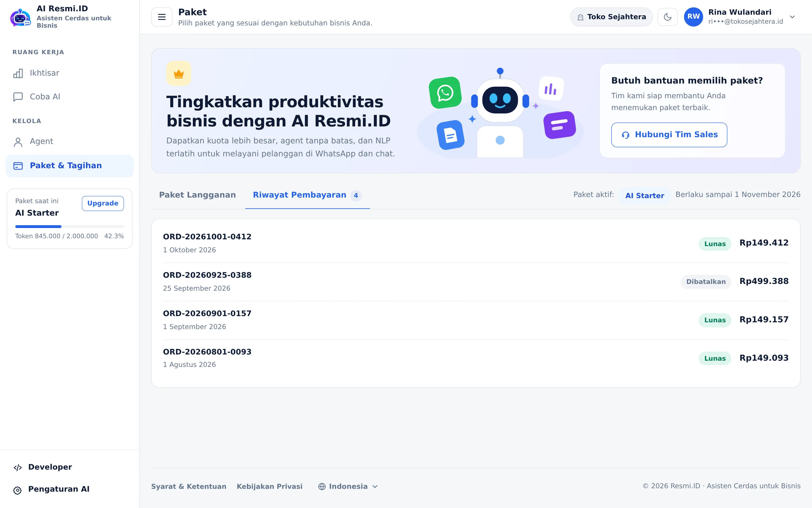Click the Developer code icon
Viewport: 812px width, 508px height.
click(17, 468)
